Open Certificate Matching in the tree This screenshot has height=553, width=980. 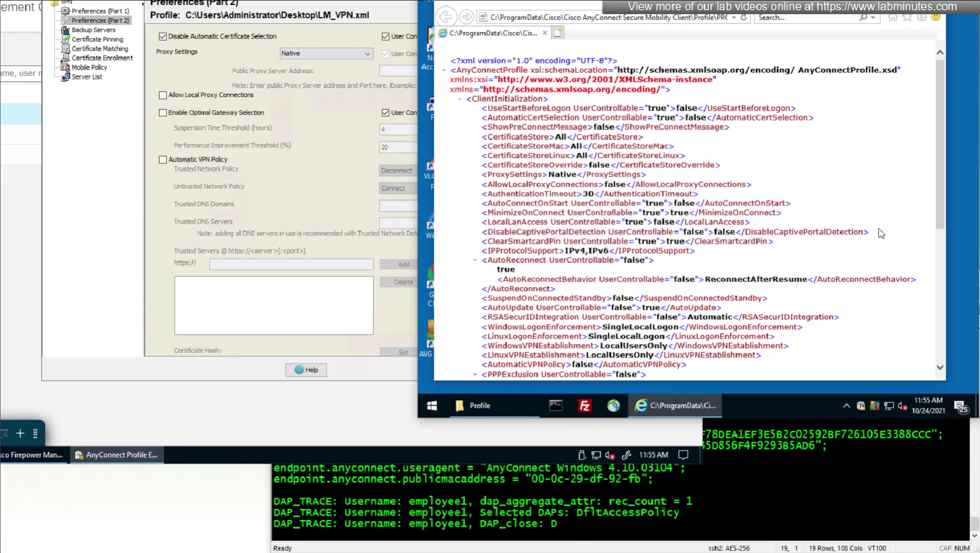coord(100,48)
